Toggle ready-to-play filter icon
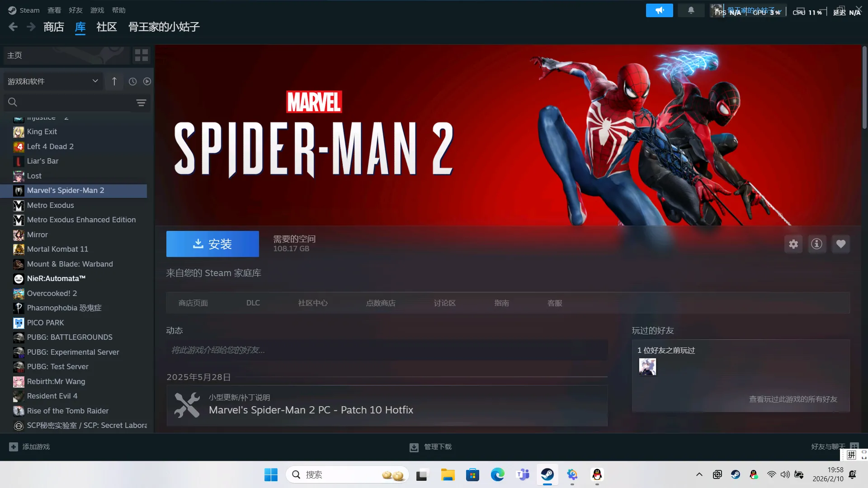This screenshot has height=488, width=868. click(147, 81)
